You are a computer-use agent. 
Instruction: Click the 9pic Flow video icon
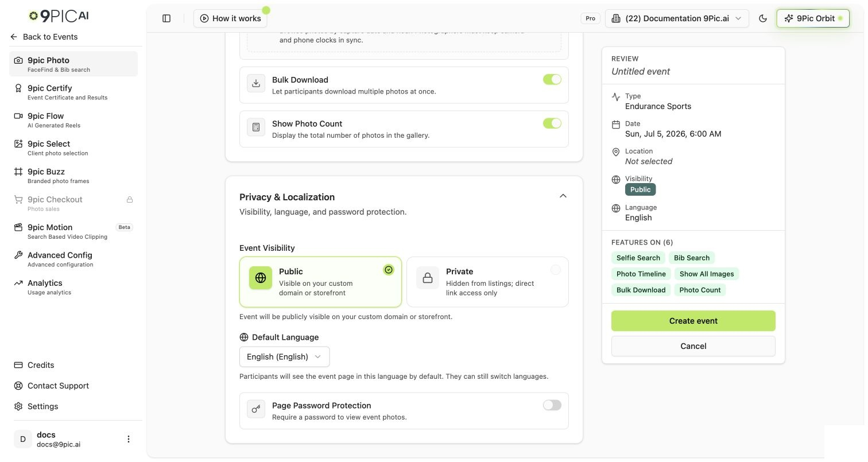click(x=18, y=116)
